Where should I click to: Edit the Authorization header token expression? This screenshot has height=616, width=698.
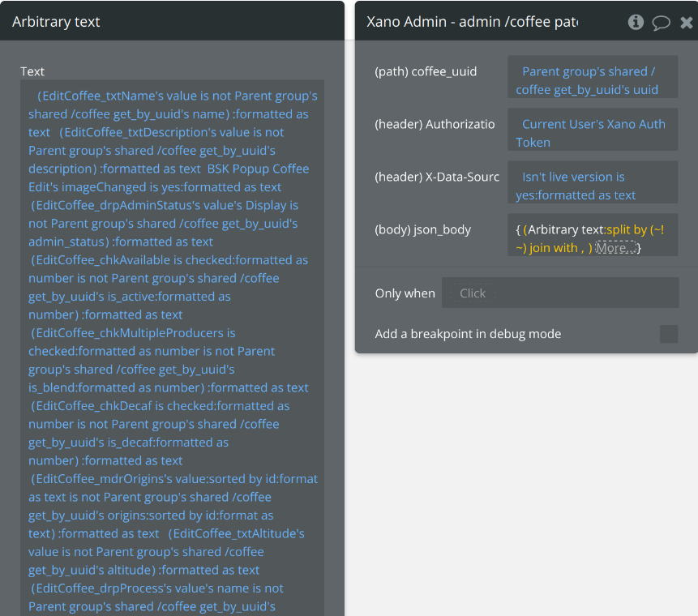pyautogui.click(x=593, y=133)
